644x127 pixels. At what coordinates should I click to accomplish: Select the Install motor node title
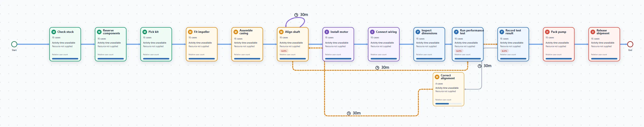pyautogui.click(x=339, y=32)
